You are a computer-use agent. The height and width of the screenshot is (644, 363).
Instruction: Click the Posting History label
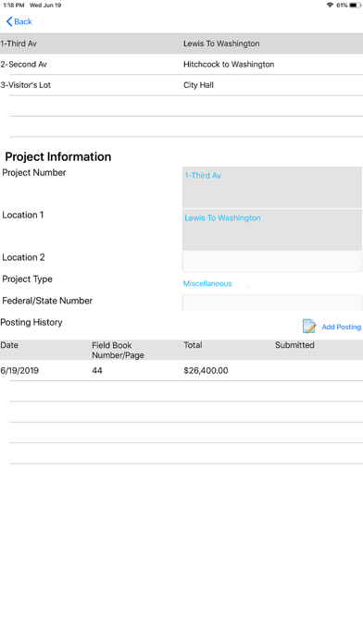tap(31, 322)
